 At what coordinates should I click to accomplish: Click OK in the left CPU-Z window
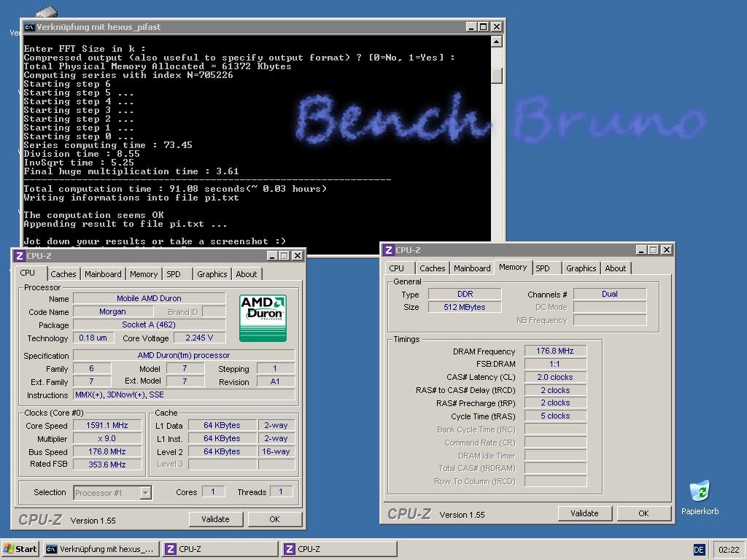[x=274, y=519]
